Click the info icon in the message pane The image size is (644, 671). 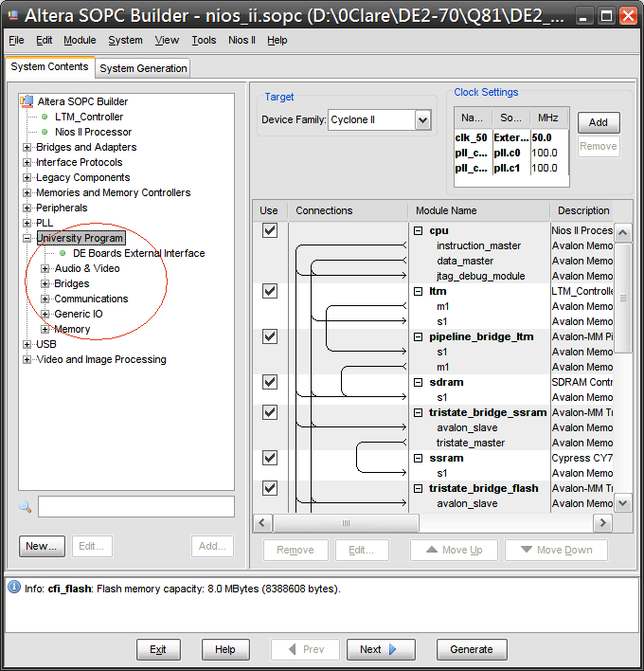pos(14,588)
